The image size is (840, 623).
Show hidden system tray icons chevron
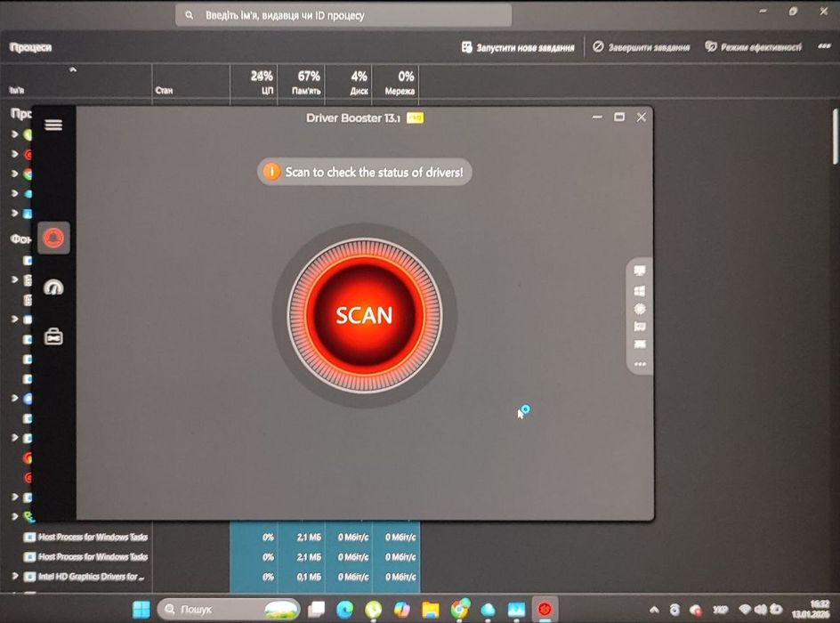pos(654,609)
